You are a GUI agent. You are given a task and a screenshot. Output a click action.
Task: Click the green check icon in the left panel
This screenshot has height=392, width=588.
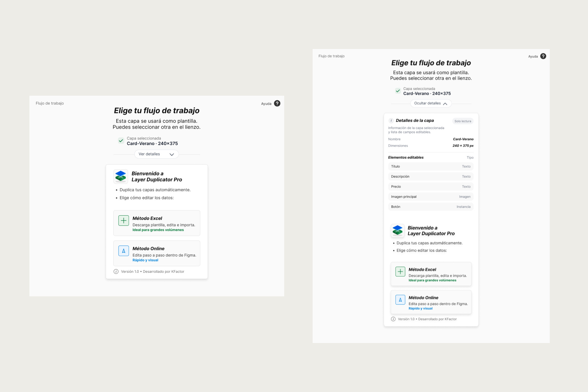point(121,141)
